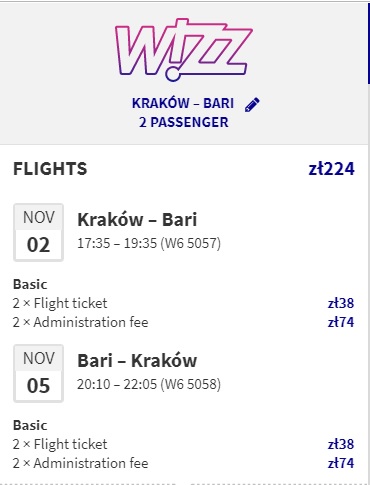
Task: Click outbound 2 × Administration fee zł74 price
Action: pos(341,322)
